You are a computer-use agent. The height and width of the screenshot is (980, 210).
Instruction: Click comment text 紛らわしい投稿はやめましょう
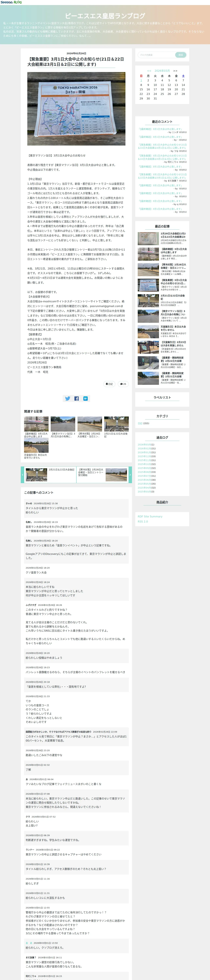pos(44,658)
